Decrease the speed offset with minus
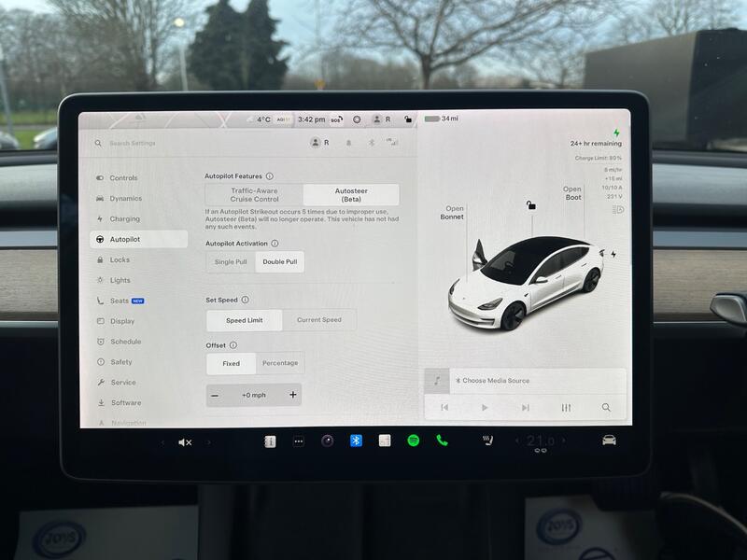Image resolution: width=747 pixels, height=560 pixels. (x=215, y=395)
